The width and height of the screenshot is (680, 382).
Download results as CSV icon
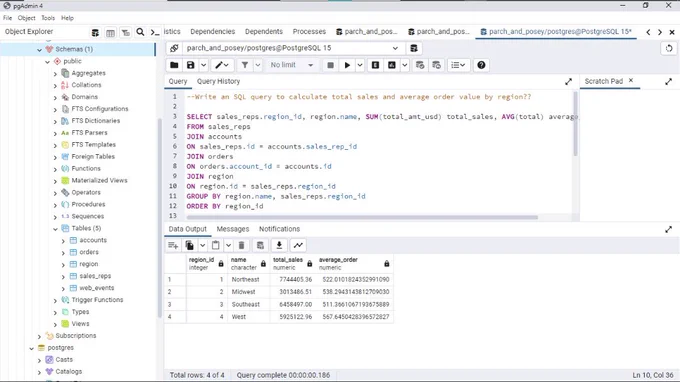click(279, 245)
